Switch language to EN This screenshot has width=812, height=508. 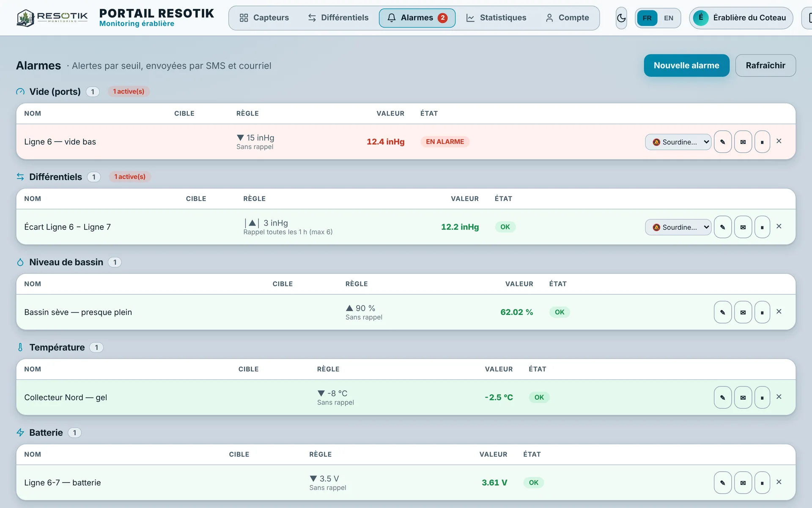(668, 18)
